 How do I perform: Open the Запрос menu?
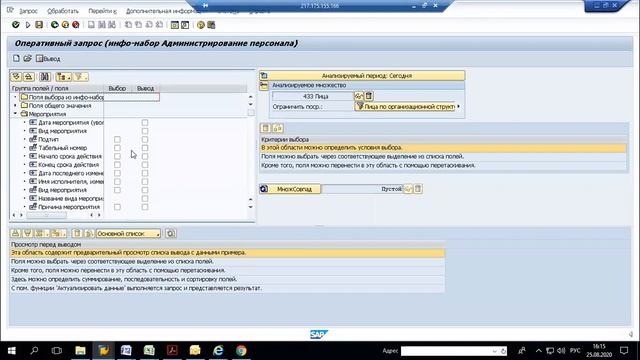29,11
